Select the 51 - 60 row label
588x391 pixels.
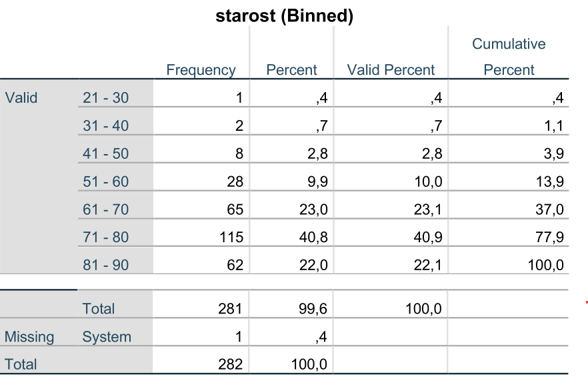tap(106, 181)
